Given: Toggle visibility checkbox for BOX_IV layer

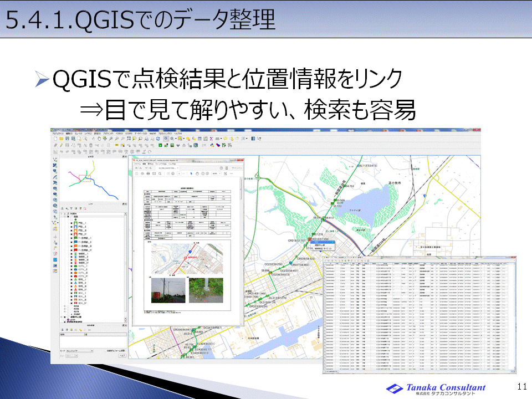Looking at the screenshot, I should 71,303.
